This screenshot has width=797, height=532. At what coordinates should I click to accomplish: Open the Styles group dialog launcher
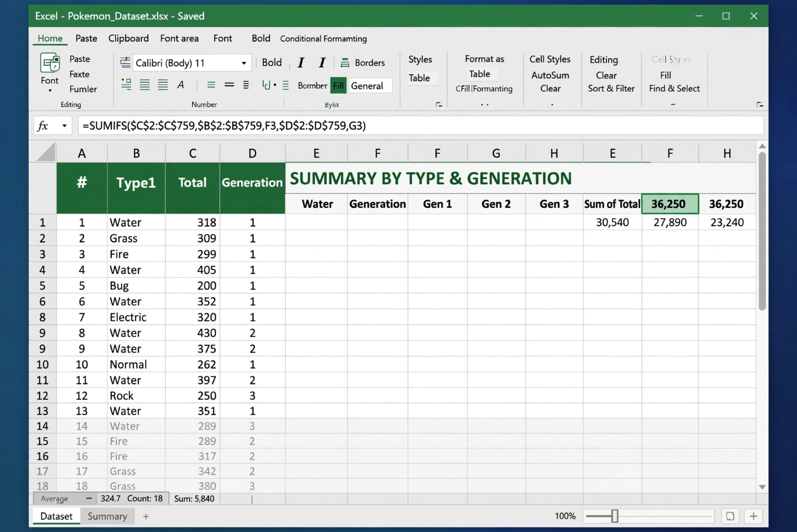(439, 105)
